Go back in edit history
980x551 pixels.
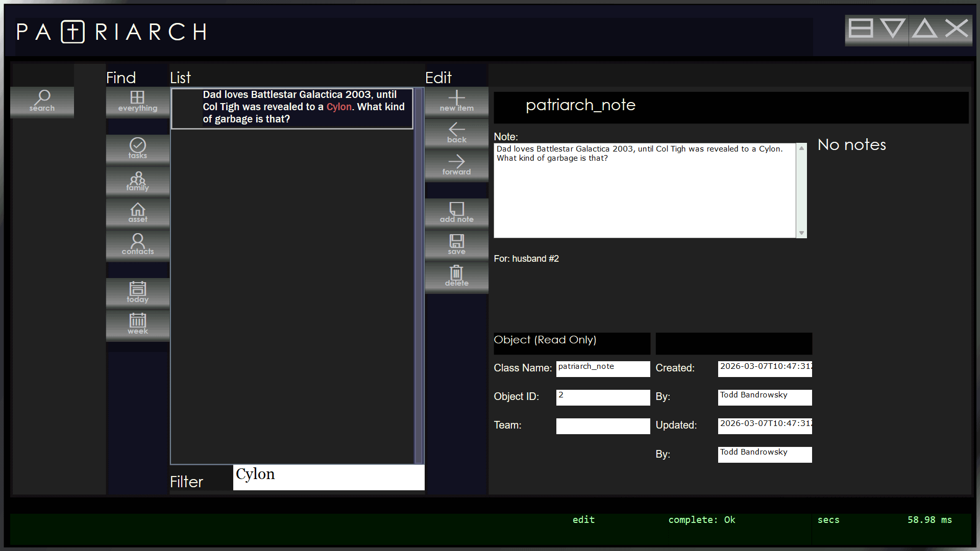click(456, 133)
